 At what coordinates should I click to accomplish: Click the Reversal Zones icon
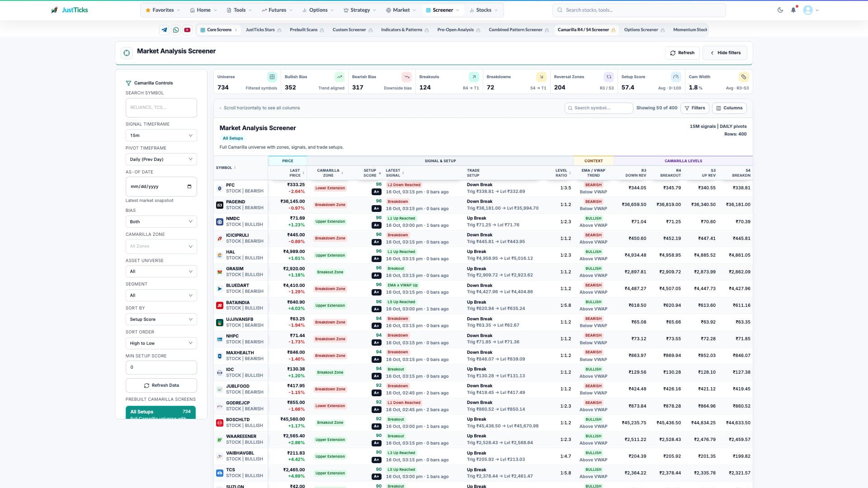609,77
